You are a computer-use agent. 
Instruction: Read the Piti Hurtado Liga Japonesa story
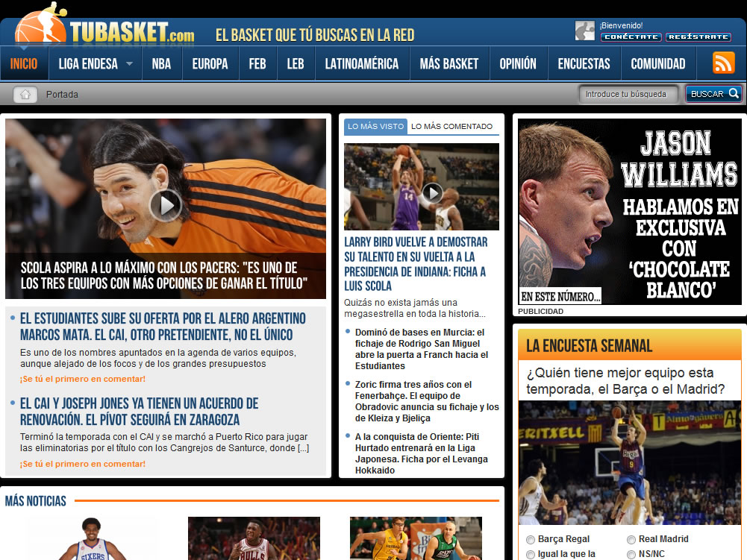(x=422, y=453)
